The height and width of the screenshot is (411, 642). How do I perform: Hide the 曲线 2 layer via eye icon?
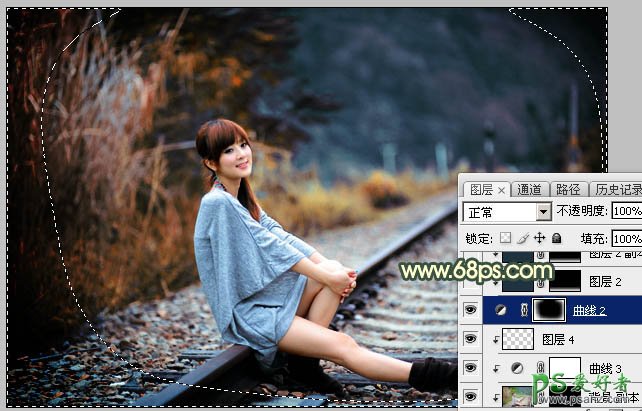[x=471, y=311]
